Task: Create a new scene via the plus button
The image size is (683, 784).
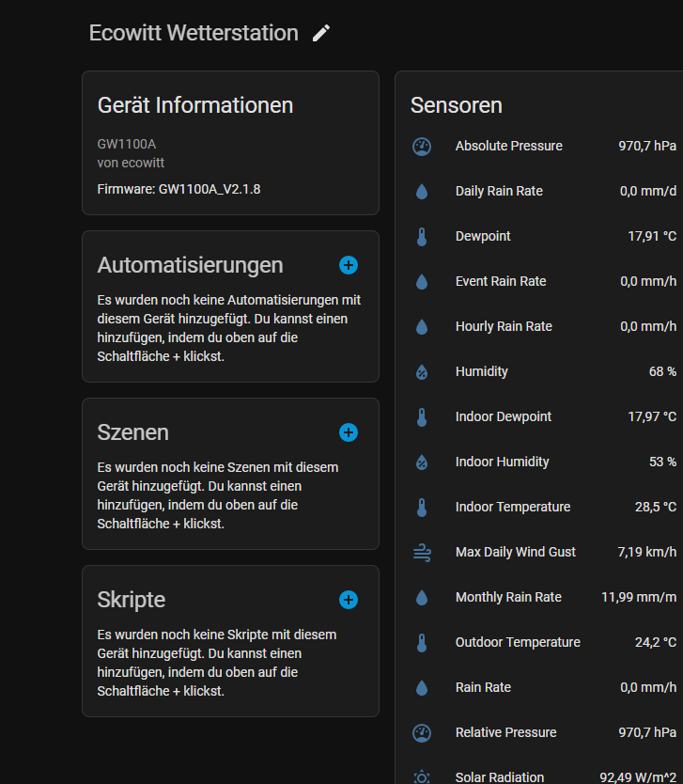Action: (x=348, y=432)
